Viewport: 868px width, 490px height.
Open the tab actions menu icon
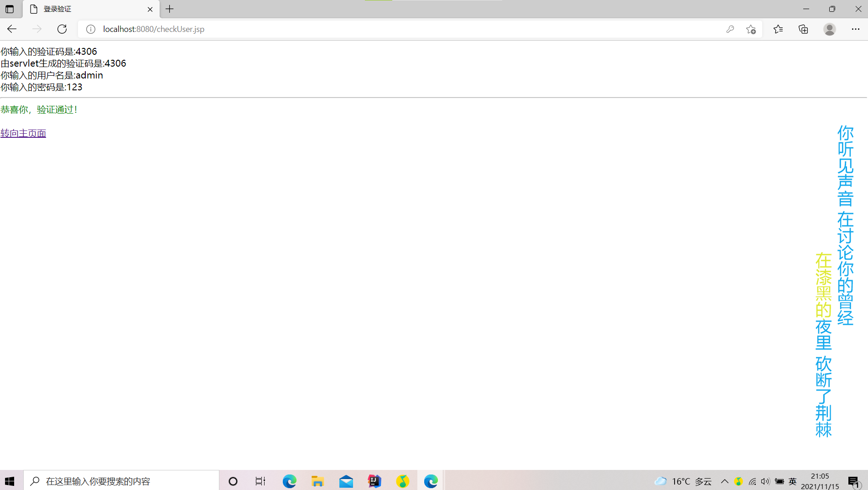point(10,9)
